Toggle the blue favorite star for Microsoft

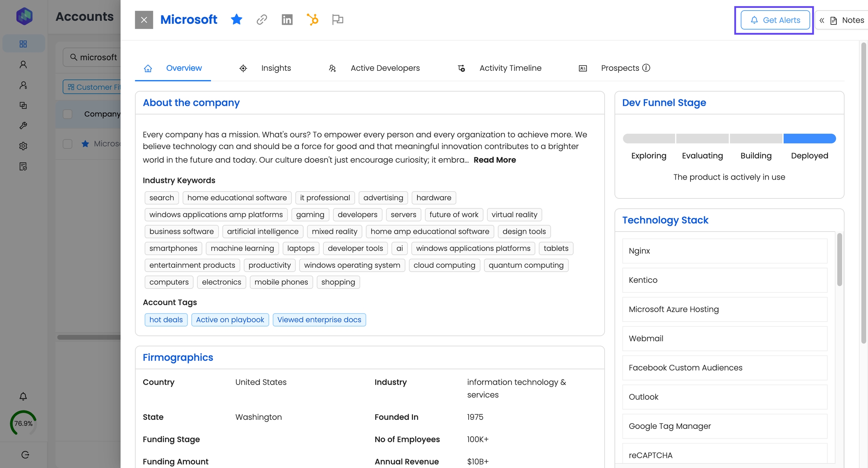[237, 20]
